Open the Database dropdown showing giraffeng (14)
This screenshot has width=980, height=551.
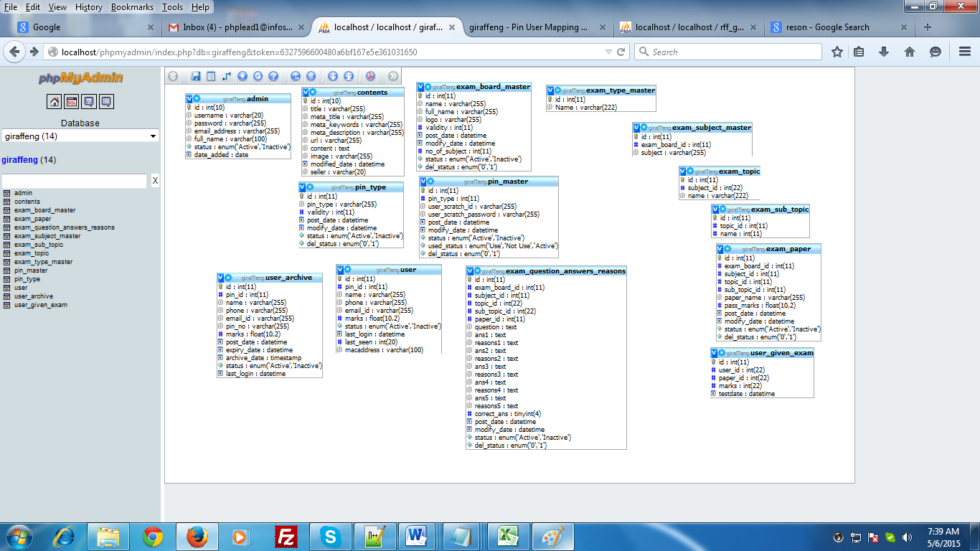80,136
